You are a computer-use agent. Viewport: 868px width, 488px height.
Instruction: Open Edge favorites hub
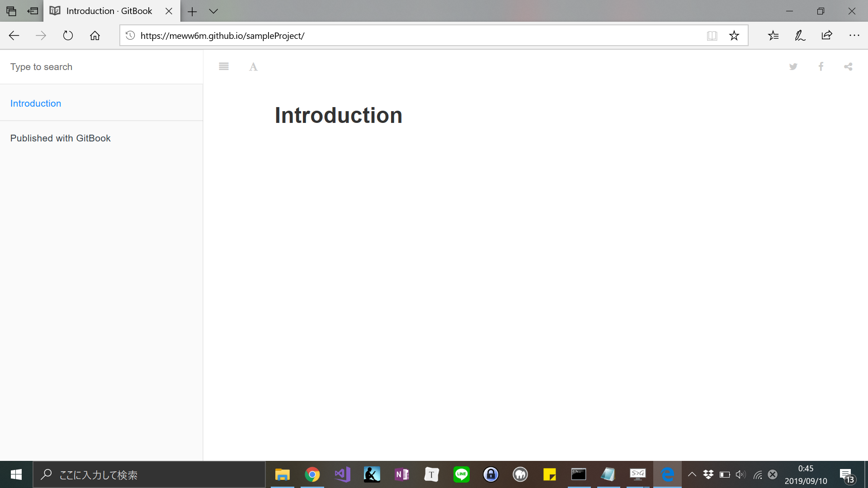click(x=773, y=36)
